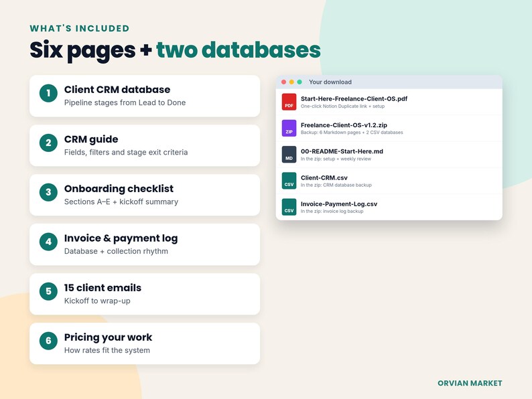Select the Client-CRM.csv file name

[x=324, y=177]
